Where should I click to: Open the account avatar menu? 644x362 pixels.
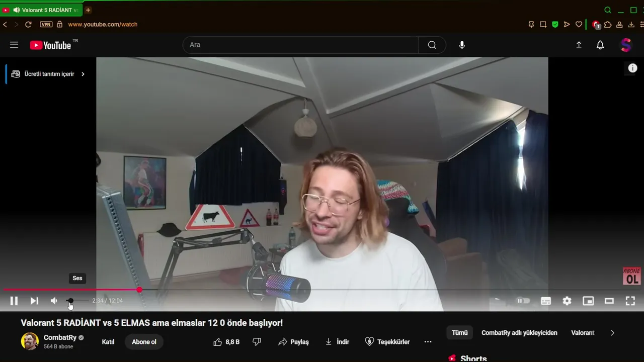626,45
